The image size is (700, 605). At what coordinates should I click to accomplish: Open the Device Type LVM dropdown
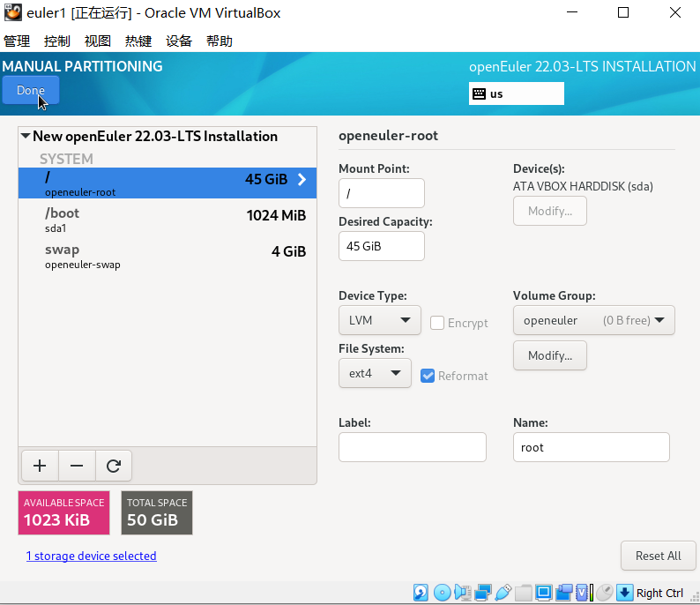point(379,320)
